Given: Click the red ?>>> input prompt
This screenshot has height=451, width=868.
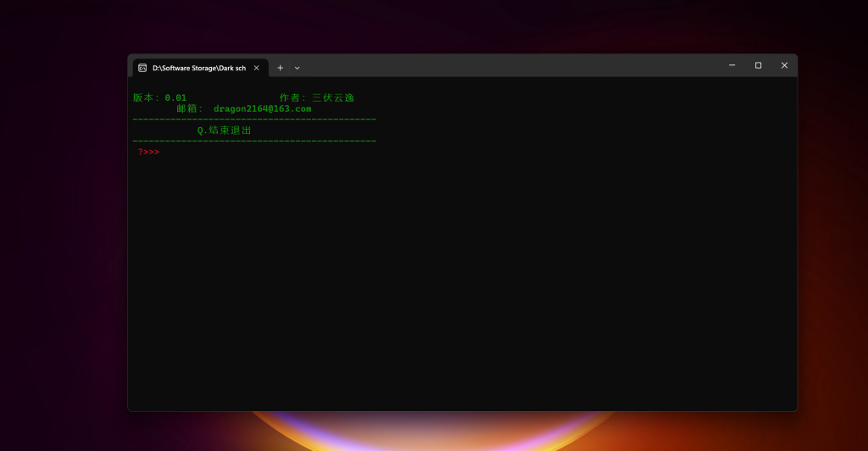Looking at the screenshot, I should (x=148, y=152).
